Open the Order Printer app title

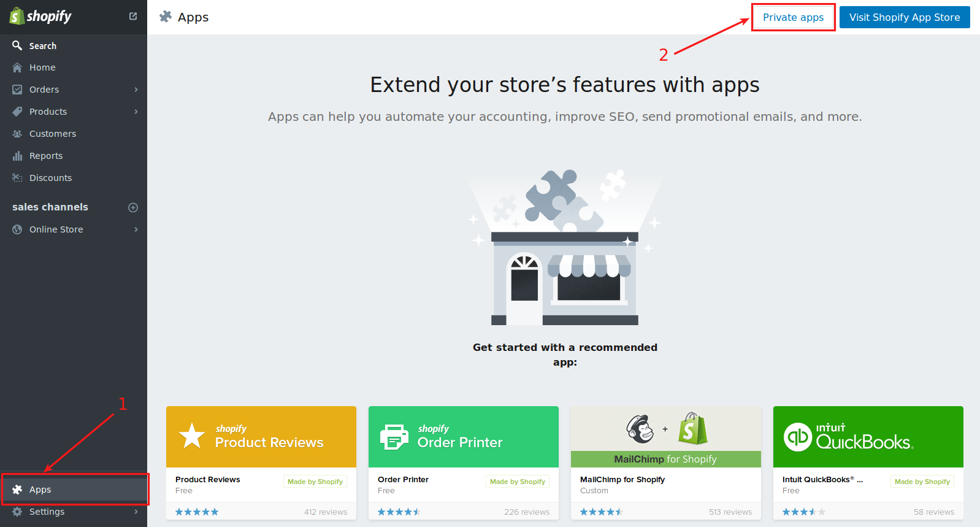point(403,479)
